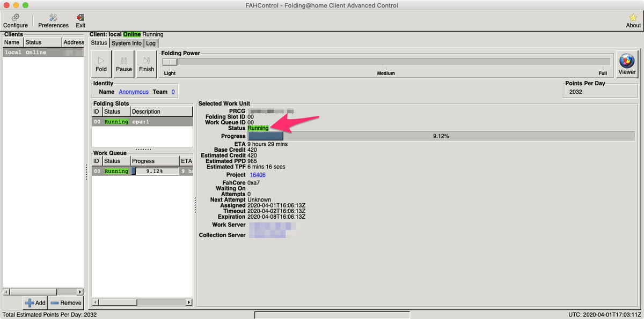Click the Timeout 2020-04-02T16:06:13Z value

click(276, 211)
